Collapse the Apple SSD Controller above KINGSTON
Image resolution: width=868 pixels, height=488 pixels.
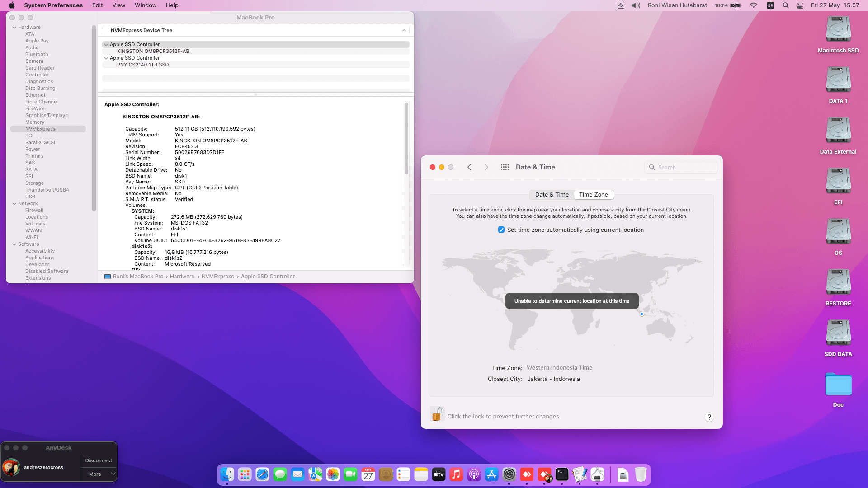[x=106, y=45]
